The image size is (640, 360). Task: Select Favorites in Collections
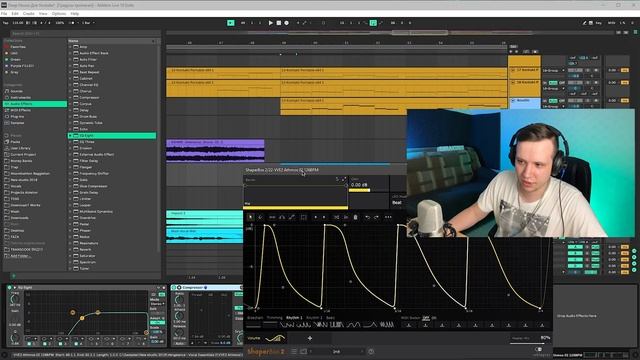pyautogui.click(x=18, y=47)
